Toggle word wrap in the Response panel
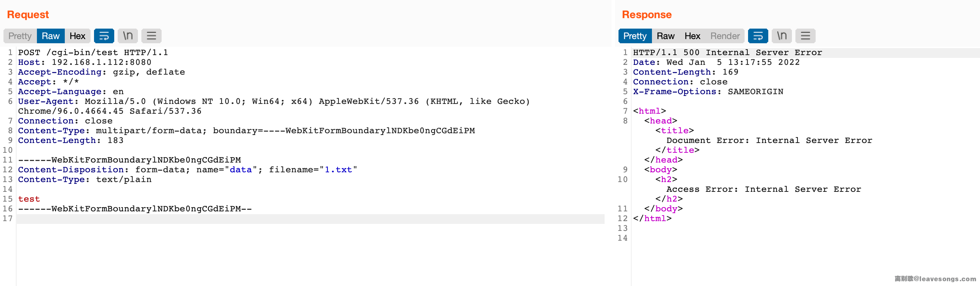Screen dimensions: 980x286 click(757, 36)
